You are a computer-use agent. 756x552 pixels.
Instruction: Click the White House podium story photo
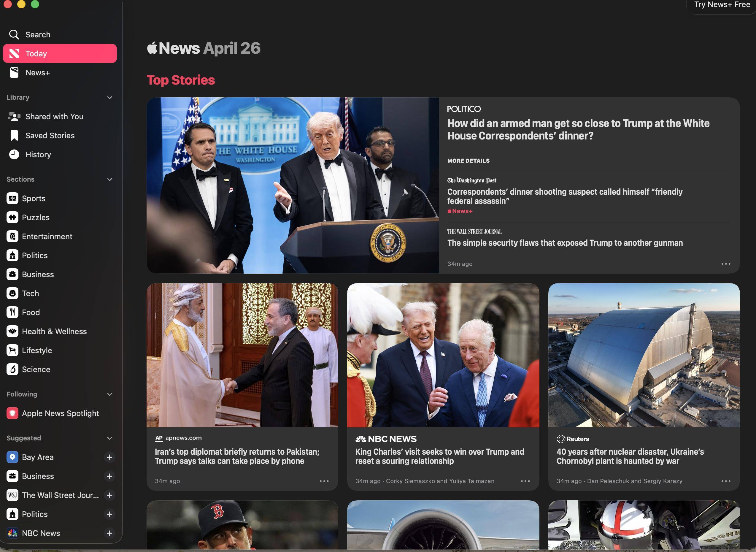pos(293,185)
